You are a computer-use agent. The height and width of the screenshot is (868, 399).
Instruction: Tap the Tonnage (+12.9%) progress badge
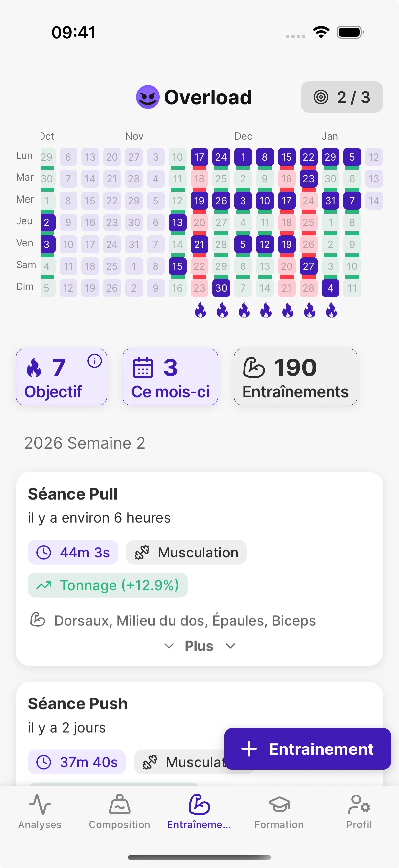point(108,585)
